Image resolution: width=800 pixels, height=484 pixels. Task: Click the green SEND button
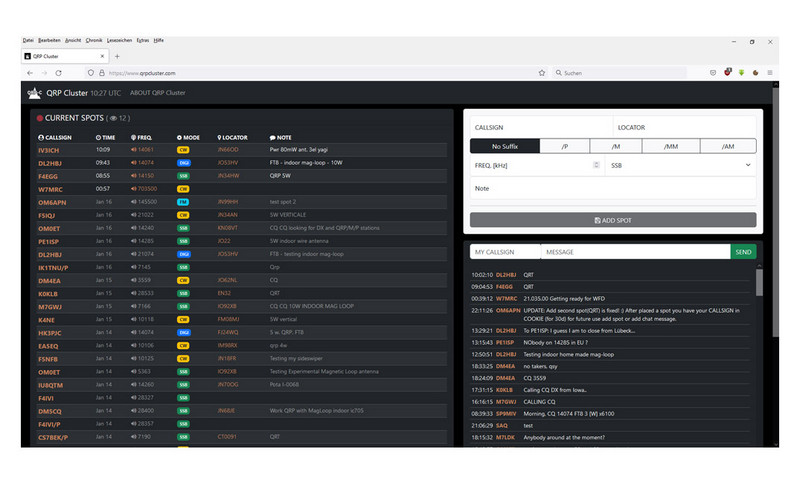tap(743, 252)
